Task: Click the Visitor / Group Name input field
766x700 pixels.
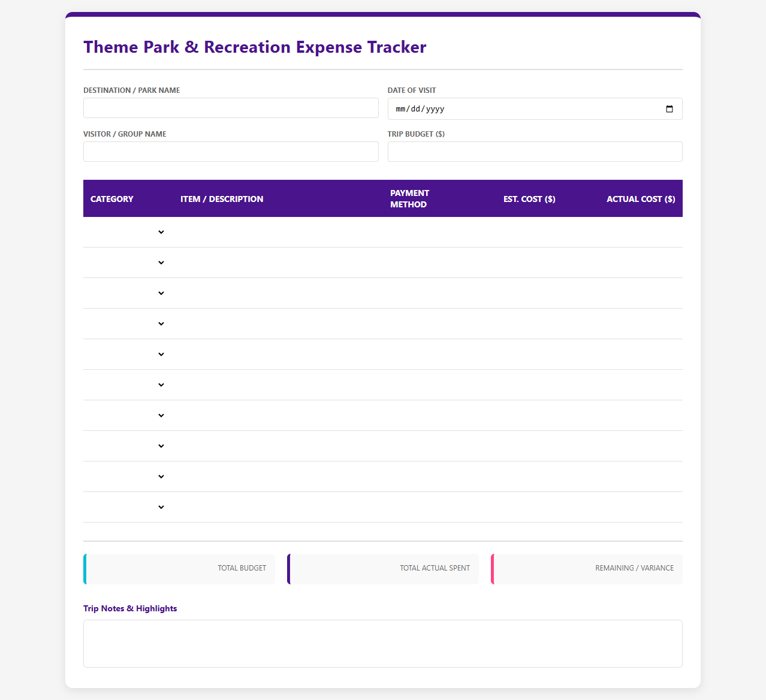Action: [x=231, y=152]
